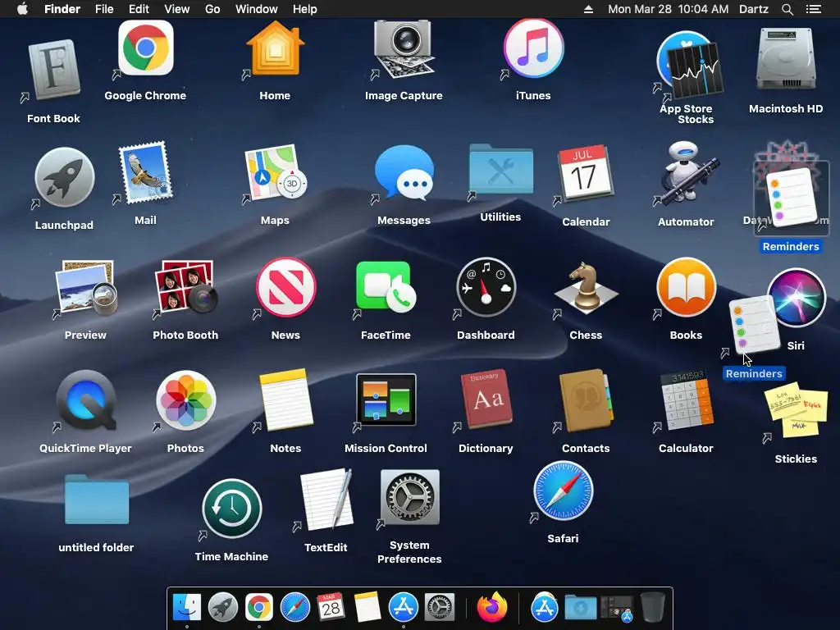The height and width of the screenshot is (630, 840).
Task: Open Notes from the Dock
Action: point(367,607)
